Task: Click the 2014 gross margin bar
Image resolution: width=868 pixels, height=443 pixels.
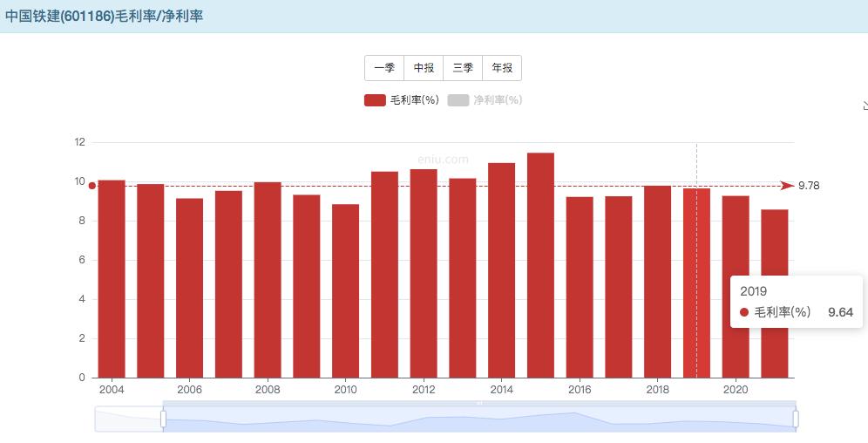Action: (x=501, y=270)
